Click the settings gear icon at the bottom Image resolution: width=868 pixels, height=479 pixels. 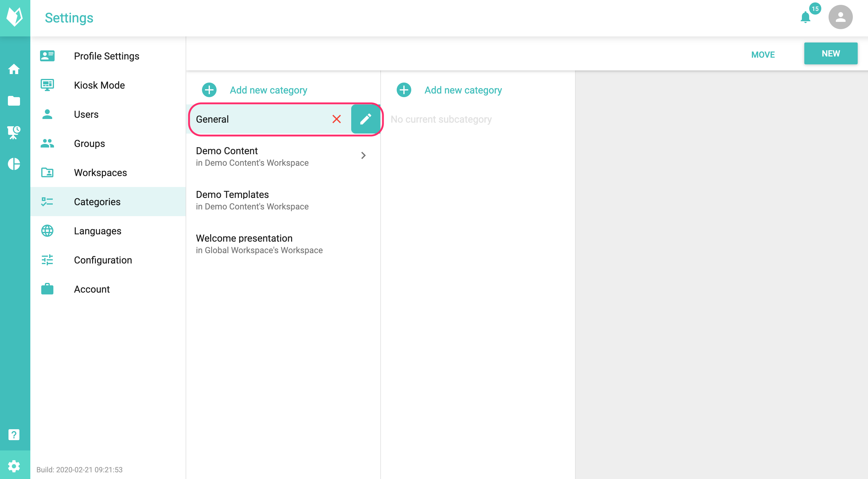pos(14,466)
